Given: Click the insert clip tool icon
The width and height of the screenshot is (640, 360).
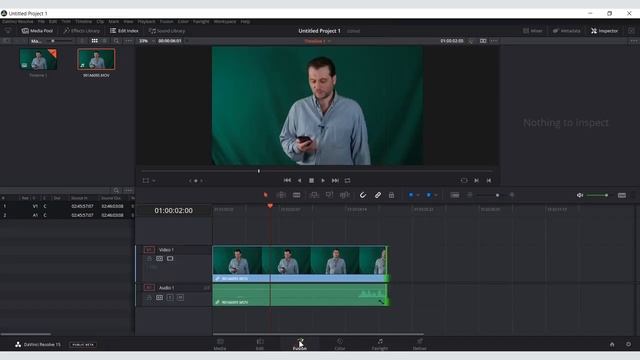Looking at the screenshot, I should pos(314,195).
